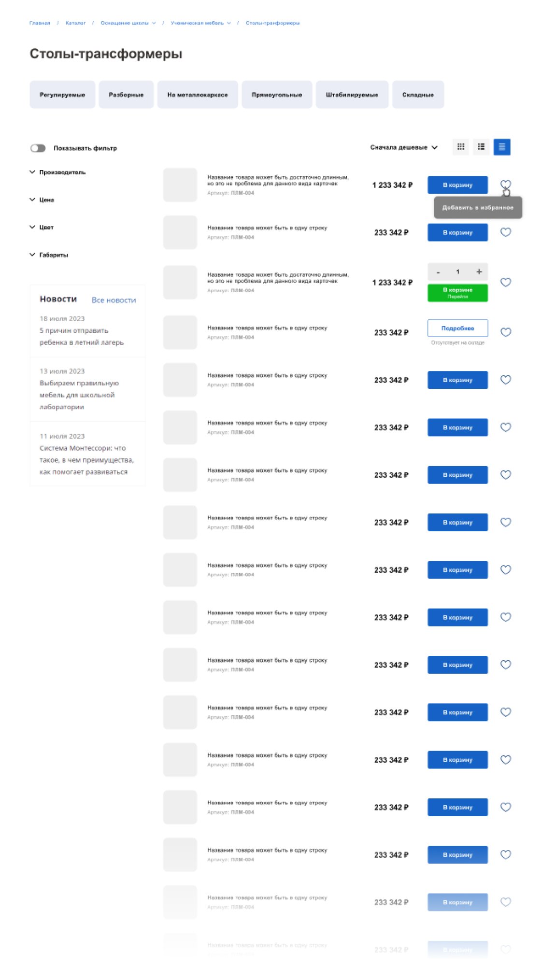The width and height of the screenshot is (541, 980).
Task: Add second product to favorites heart
Action: click(506, 232)
